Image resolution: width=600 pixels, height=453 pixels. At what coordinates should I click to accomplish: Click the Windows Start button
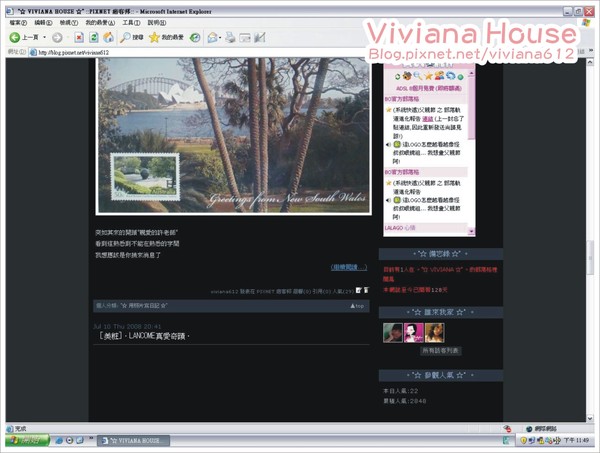(x=28, y=440)
